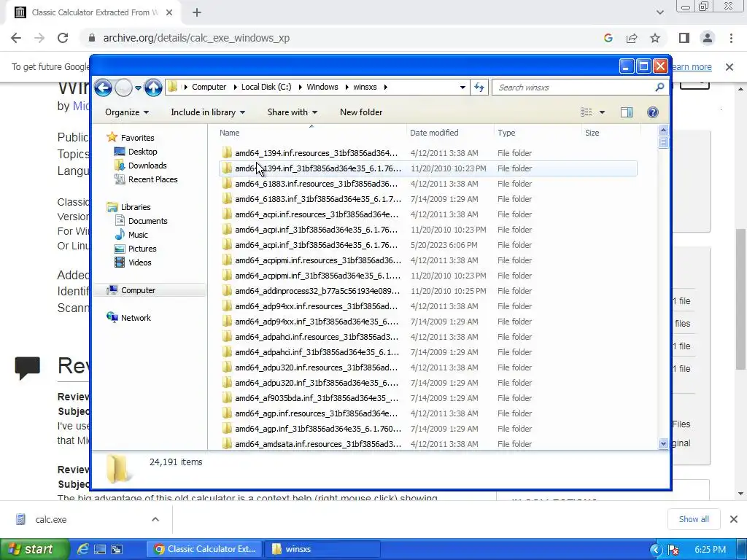Click Computer breadcrumb in address bar
747x560 pixels.
209,87
